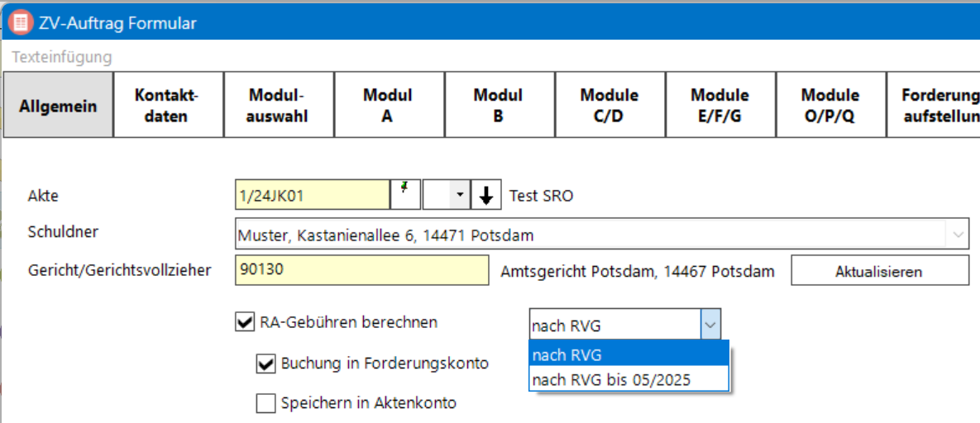The height and width of the screenshot is (423, 980).
Task: Open the Forderungsaufstellung tab
Action: [x=935, y=105]
